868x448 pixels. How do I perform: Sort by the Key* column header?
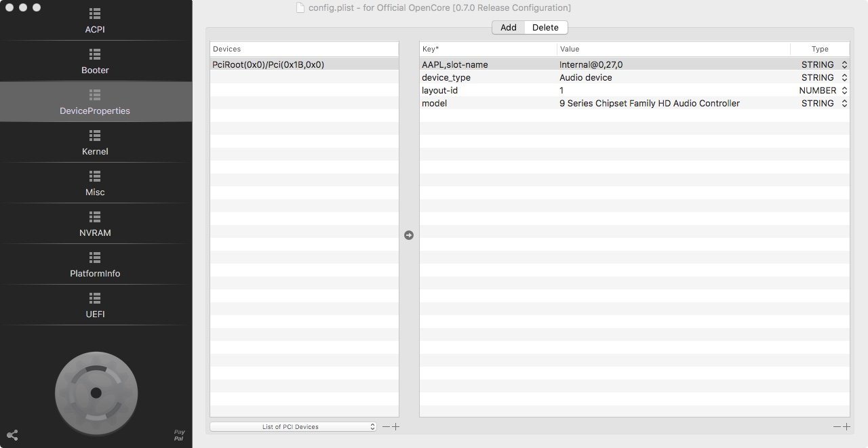click(488, 49)
